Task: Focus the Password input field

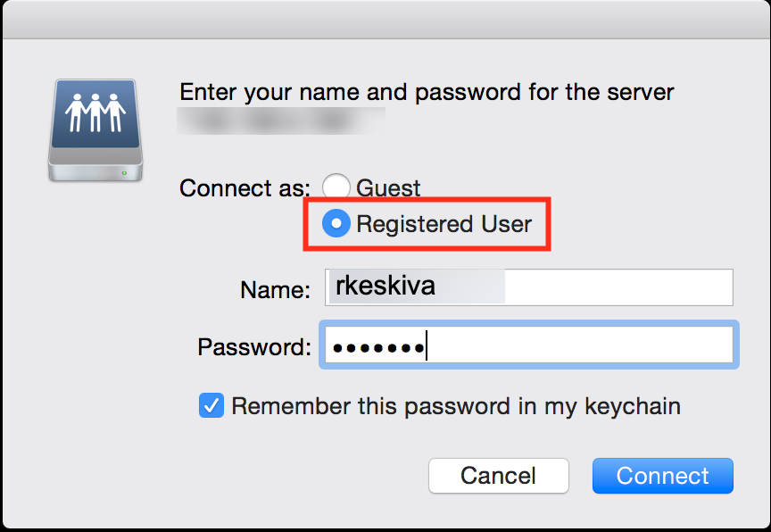Action: [529, 345]
